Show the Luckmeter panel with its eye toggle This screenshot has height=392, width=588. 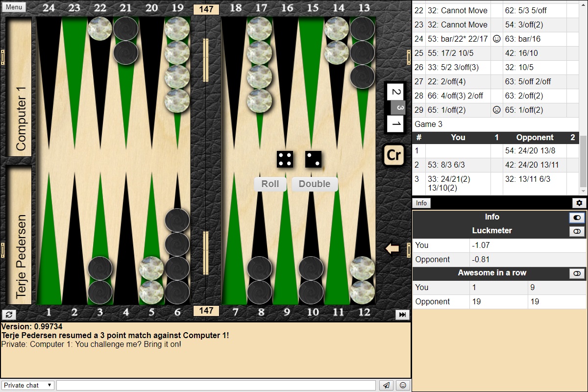point(577,231)
